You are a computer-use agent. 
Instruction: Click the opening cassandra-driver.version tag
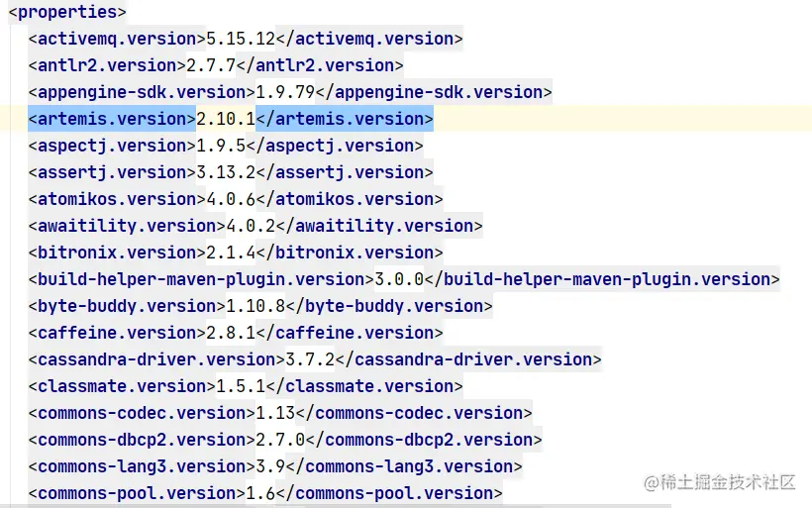pyautogui.click(x=152, y=360)
